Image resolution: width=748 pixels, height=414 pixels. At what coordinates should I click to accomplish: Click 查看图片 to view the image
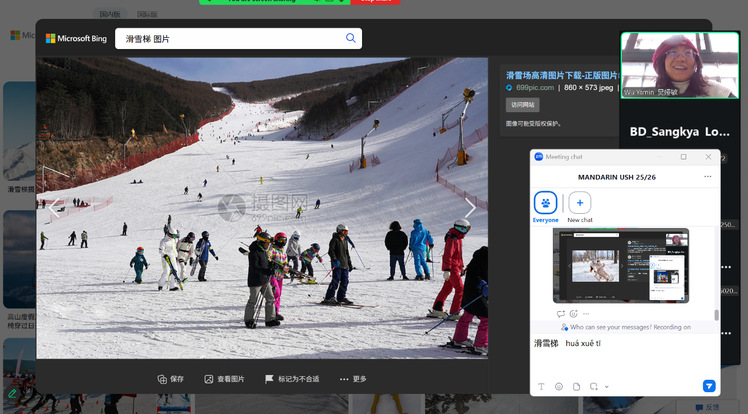tap(224, 379)
